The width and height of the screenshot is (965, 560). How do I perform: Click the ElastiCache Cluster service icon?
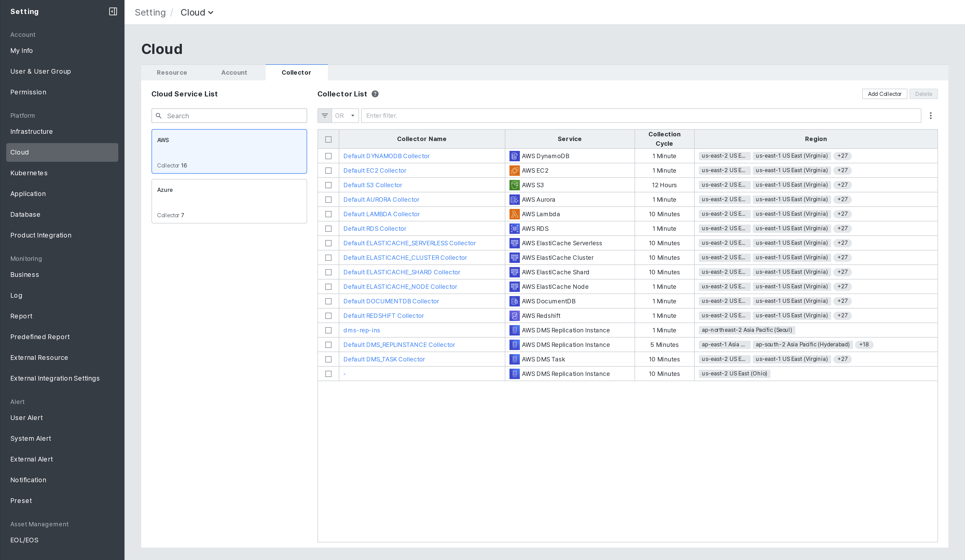pyautogui.click(x=514, y=258)
